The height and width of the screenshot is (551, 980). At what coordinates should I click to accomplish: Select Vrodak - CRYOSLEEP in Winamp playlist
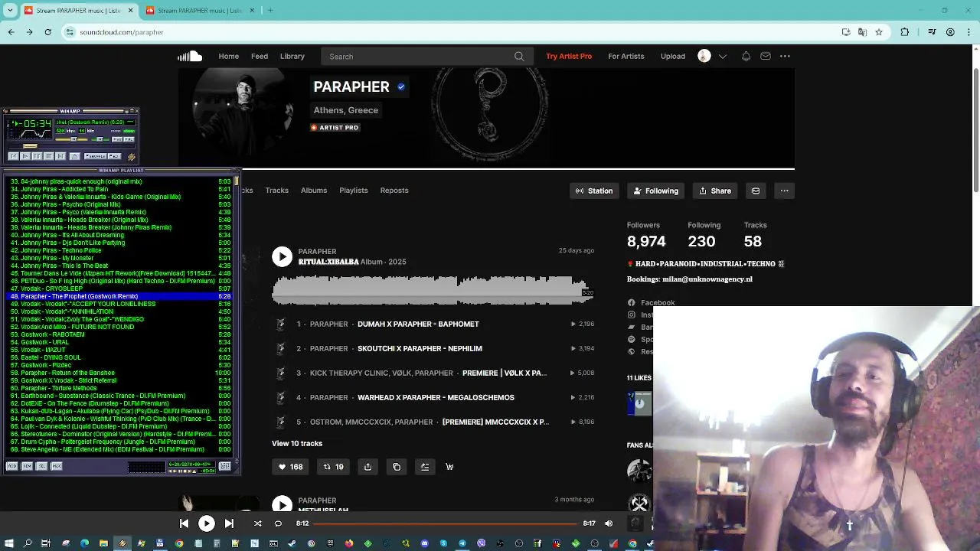[x=120, y=289]
